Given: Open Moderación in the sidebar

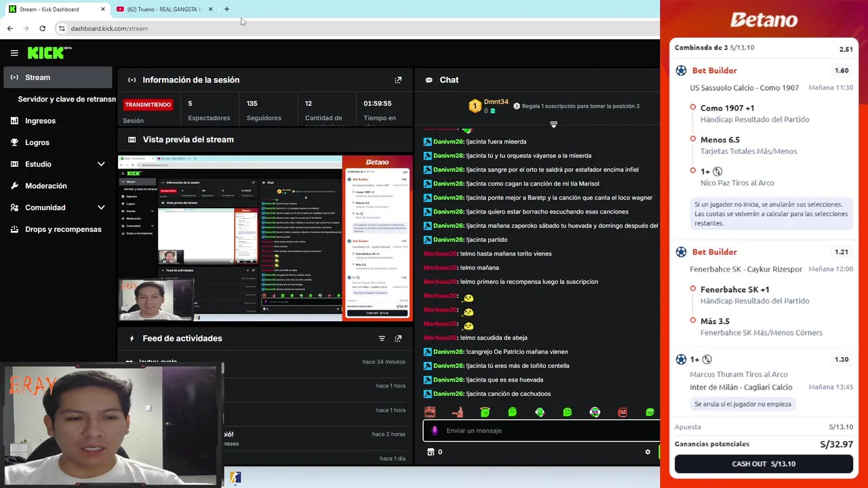Looking at the screenshot, I should point(58,186).
